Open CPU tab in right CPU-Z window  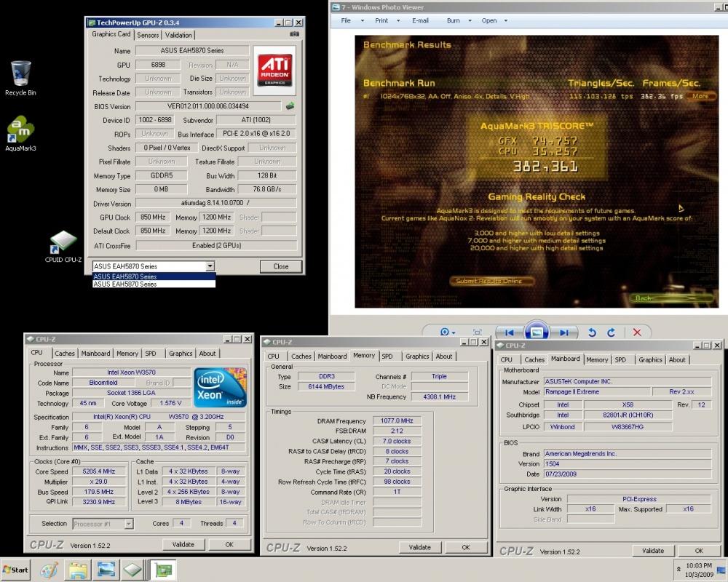click(506, 359)
